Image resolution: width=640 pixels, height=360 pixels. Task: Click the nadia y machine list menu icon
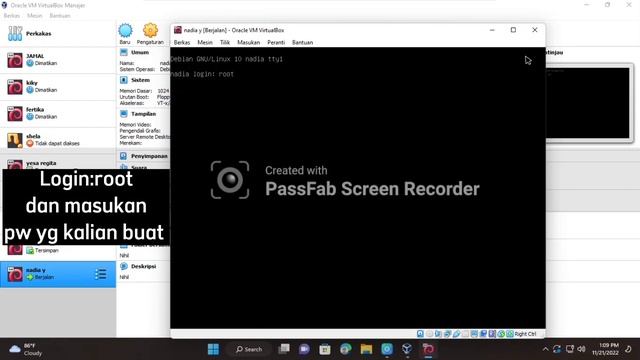(101, 274)
